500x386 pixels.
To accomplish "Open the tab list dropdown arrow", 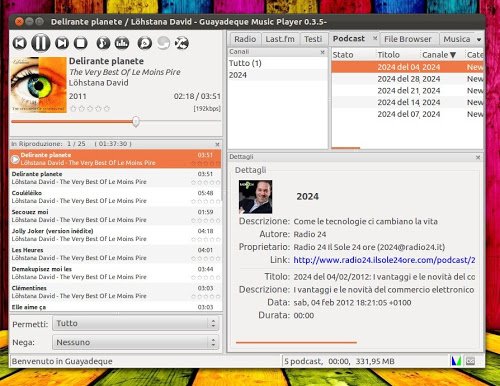I will pyautogui.click(x=479, y=40).
